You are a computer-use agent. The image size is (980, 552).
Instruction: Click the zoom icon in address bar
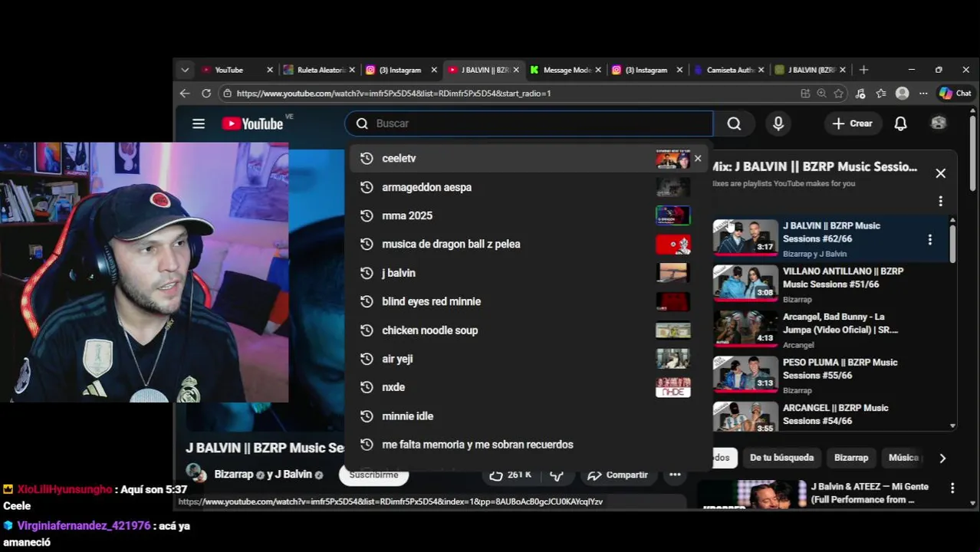(822, 93)
